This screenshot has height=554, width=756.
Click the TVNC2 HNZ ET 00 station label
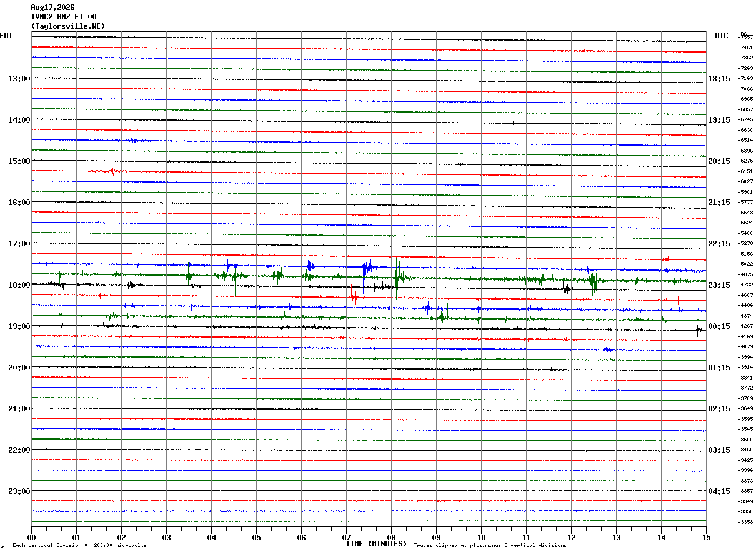pos(64,17)
